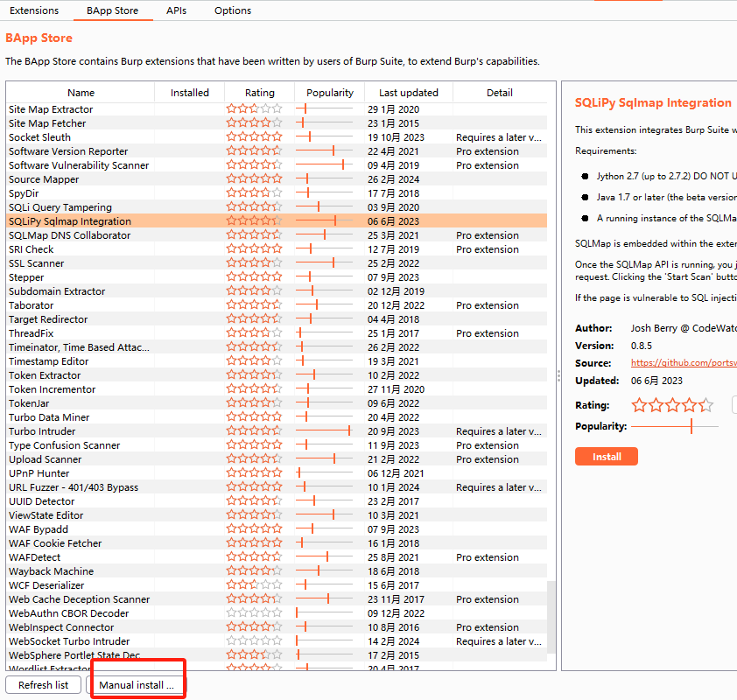The image size is (737, 700).
Task: Select ThreadFix extension row
Action: (x=277, y=333)
